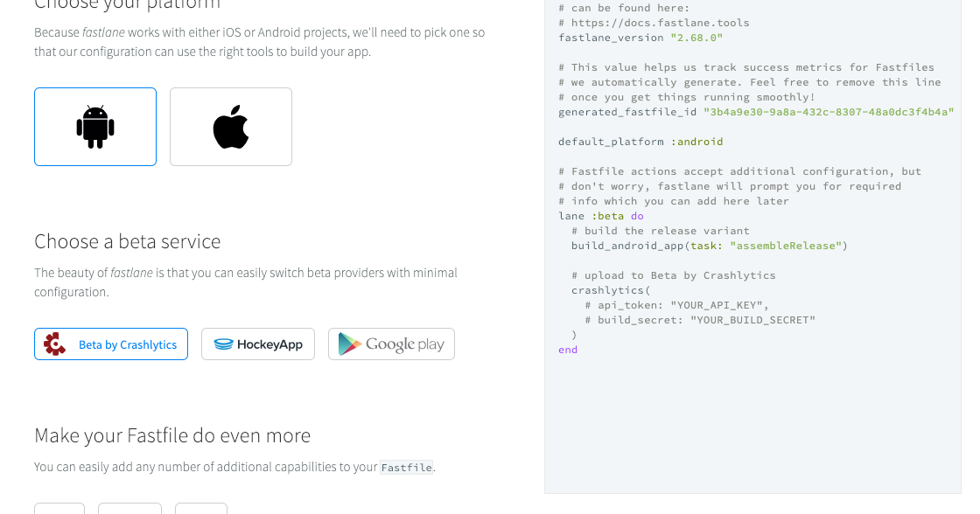Switch beta service to HockeyApp
The image size is (980, 514).
point(257,344)
